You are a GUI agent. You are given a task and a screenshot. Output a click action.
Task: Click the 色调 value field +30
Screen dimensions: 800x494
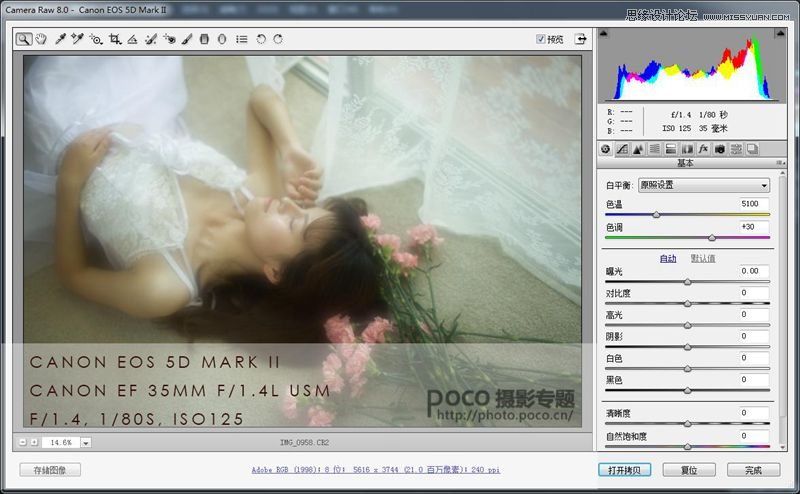[x=754, y=227]
